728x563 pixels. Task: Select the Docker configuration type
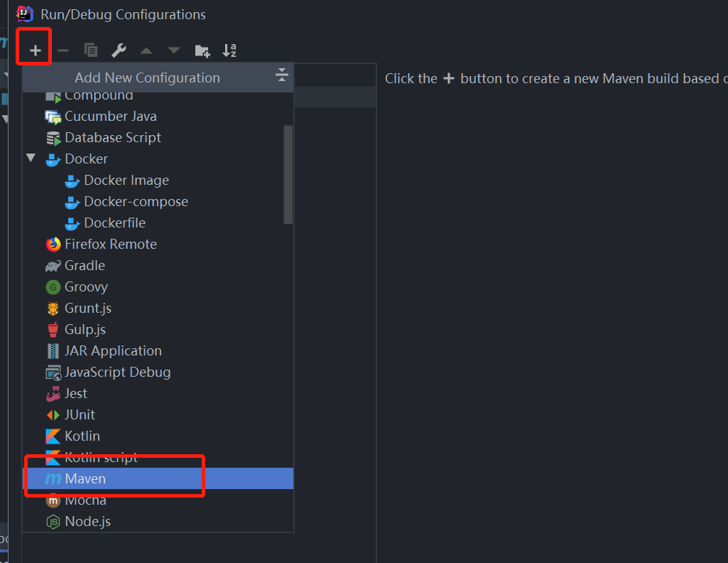(158, 159)
